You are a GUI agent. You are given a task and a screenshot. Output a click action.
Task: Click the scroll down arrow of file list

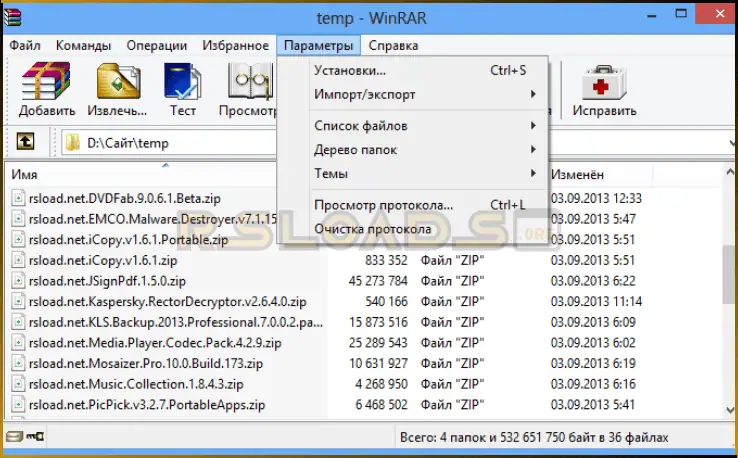730,410
